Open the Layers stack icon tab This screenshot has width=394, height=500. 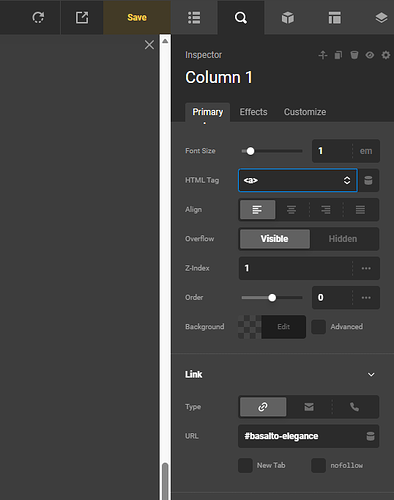pos(381,17)
